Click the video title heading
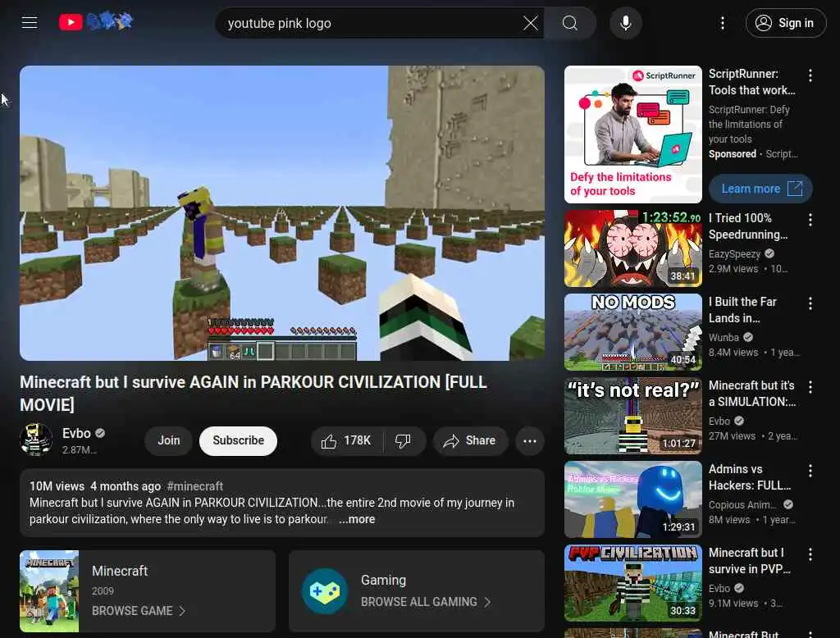The image size is (840, 638). pos(253,393)
